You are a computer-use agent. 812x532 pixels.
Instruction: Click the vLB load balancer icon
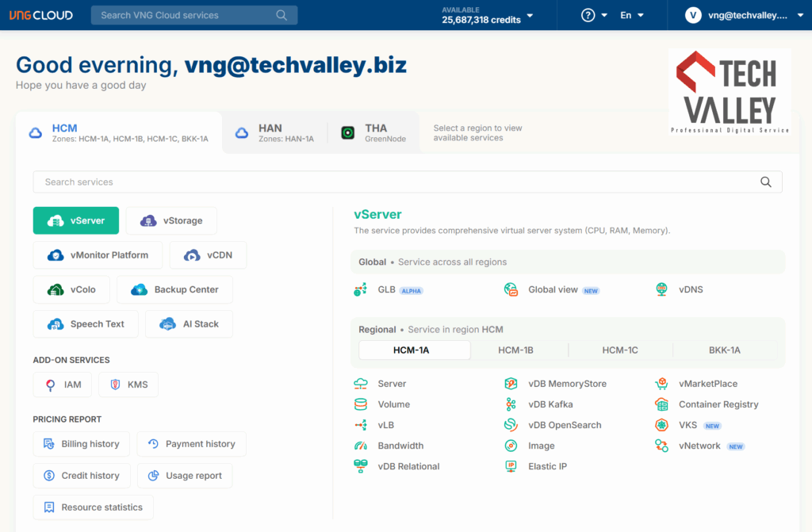coord(361,425)
